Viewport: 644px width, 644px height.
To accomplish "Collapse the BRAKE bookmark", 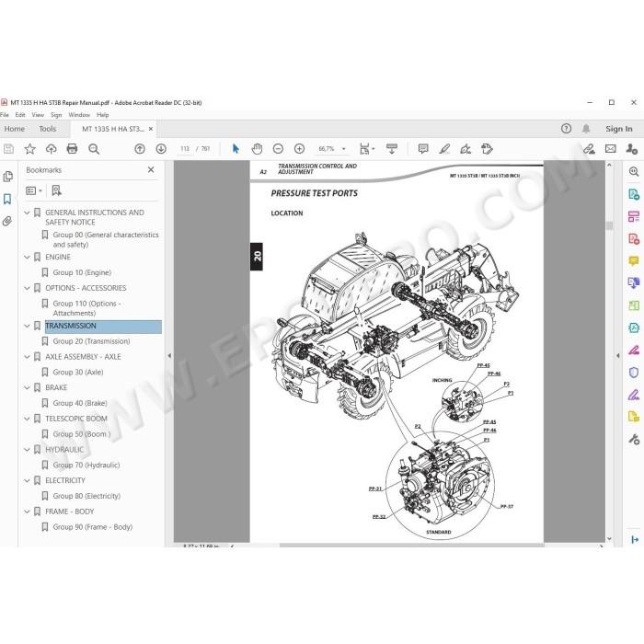I will tap(27, 387).
